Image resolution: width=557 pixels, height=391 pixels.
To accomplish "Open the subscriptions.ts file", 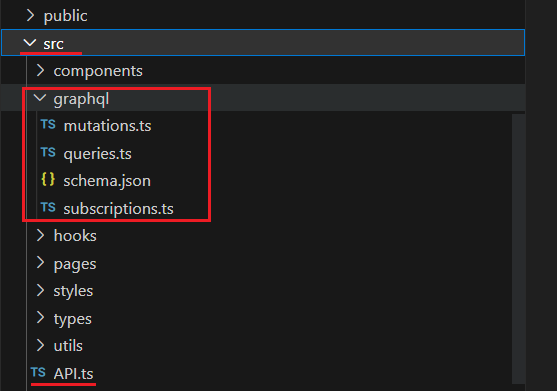I will (118, 208).
